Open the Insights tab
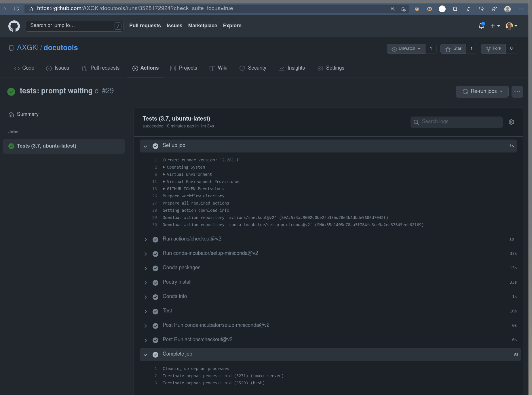 pos(292,68)
